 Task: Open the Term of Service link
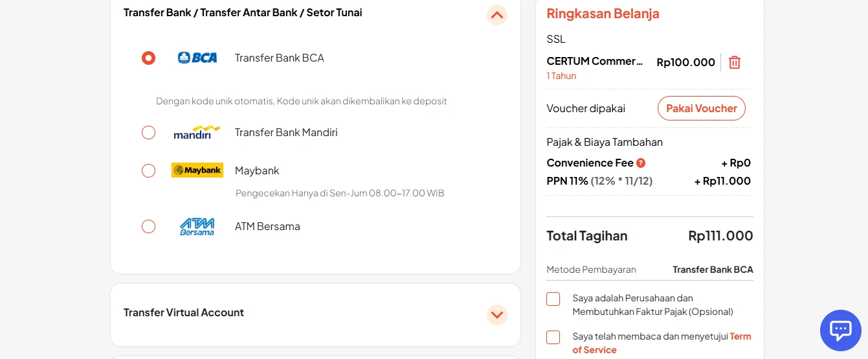740,336
